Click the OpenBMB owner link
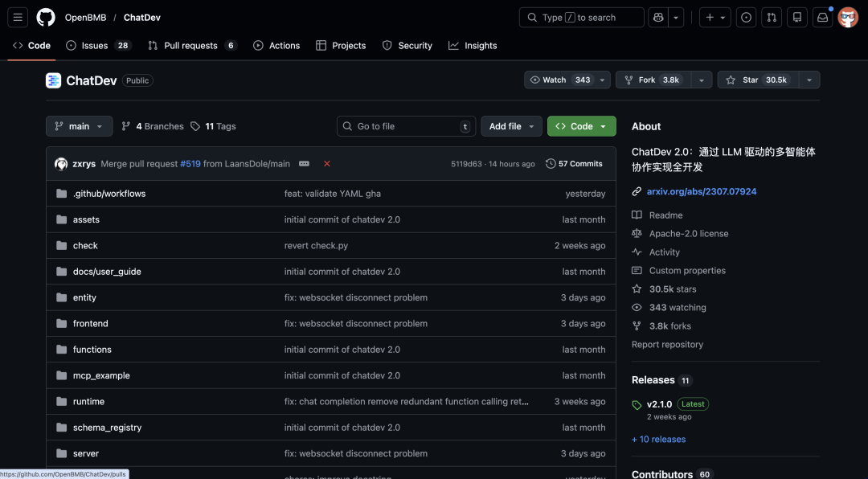Image resolution: width=868 pixels, height=479 pixels. (x=86, y=17)
